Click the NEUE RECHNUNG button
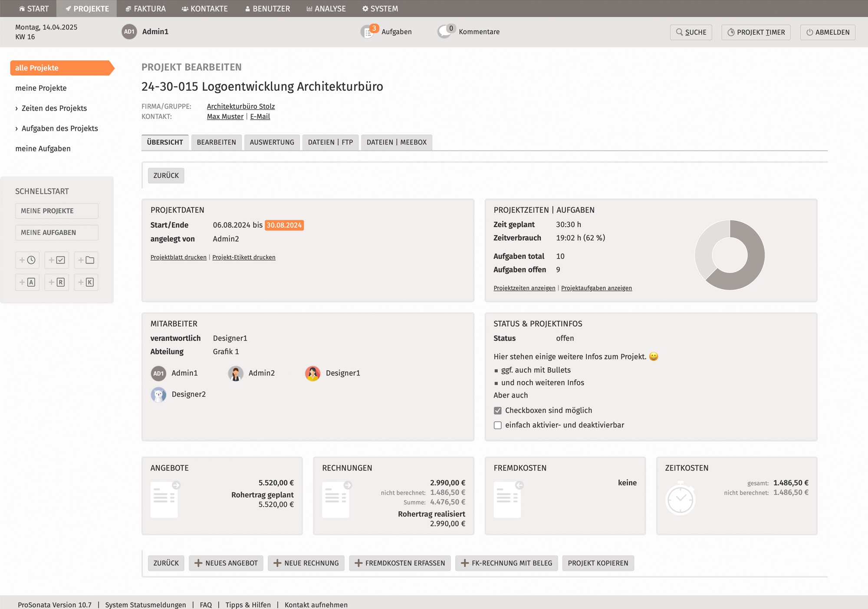 pos(306,563)
